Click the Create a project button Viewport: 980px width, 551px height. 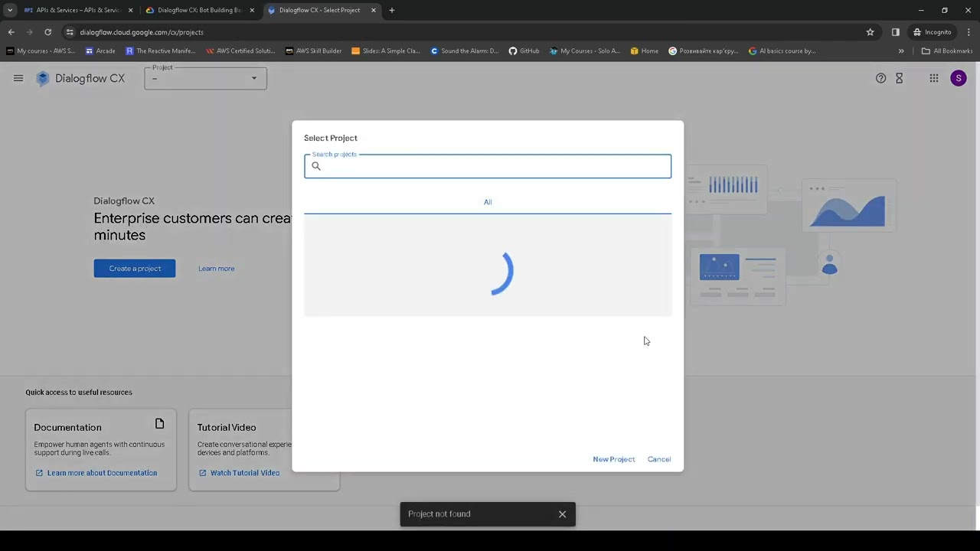tap(135, 269)
